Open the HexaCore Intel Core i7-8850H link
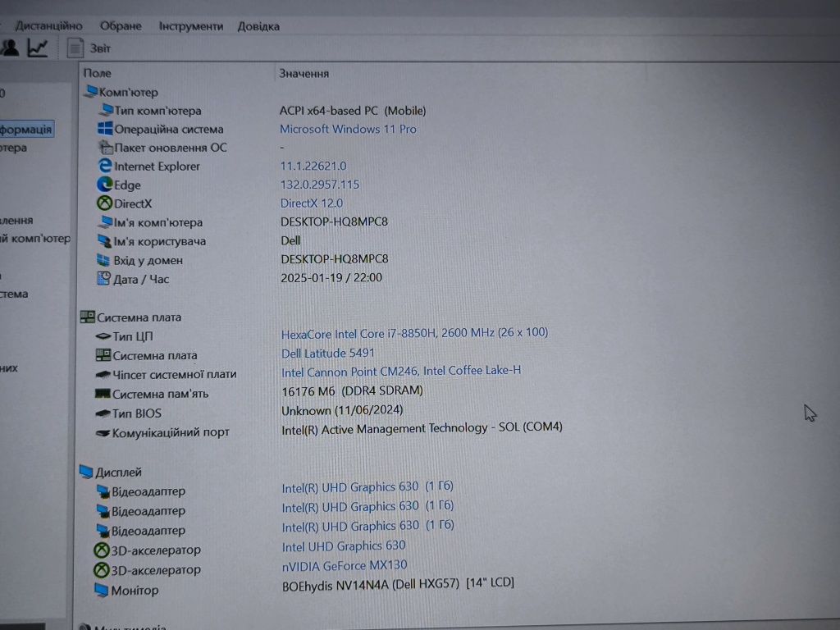Screen dimensions: 840x630 click(414, 333)
